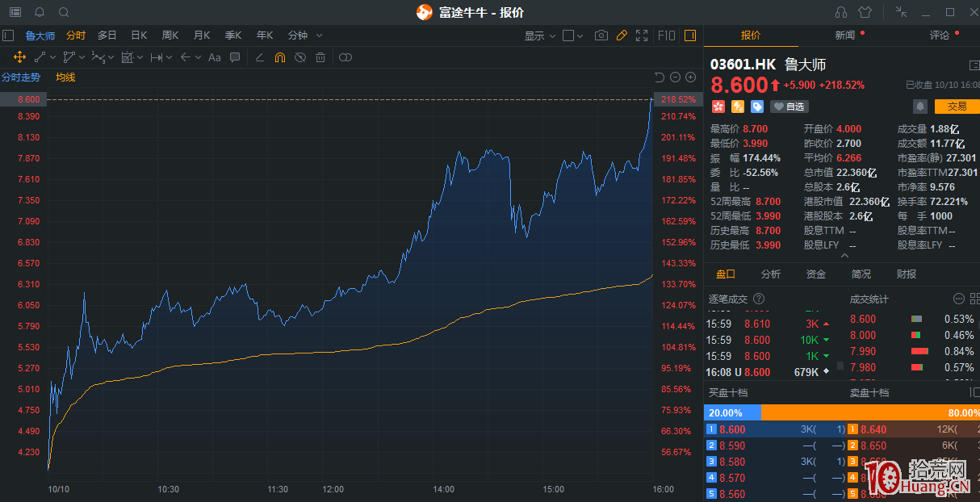Switch to the 新闻 news tab
Image resolution: width=980 pixels, height=502 pixels.
tap(844, 36)
